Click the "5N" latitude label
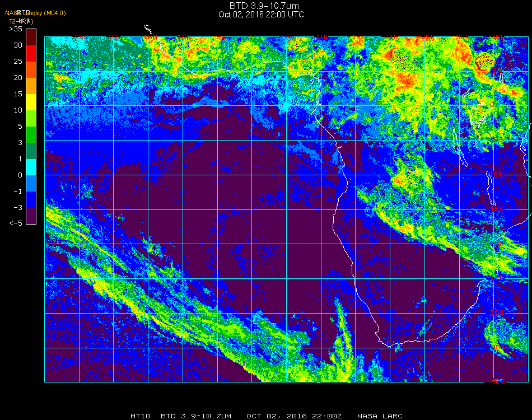Image resolution: width=532 pixels, height=420 pixels. (497, 71)
